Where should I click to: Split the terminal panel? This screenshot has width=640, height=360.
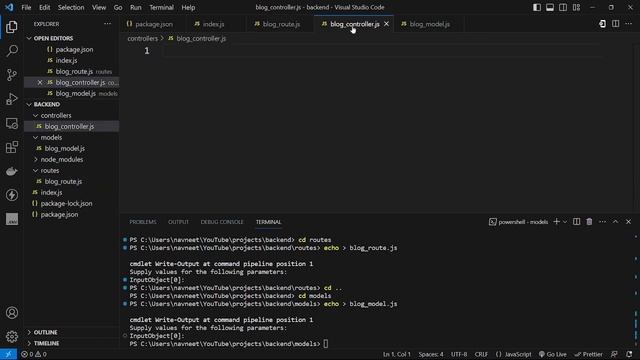[x=576, y=222]
